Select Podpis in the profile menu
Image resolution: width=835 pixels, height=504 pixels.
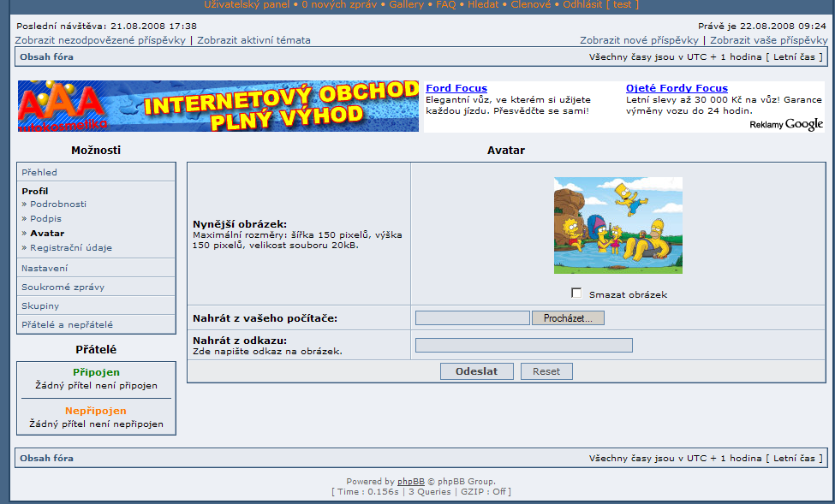tap(45, 218)
